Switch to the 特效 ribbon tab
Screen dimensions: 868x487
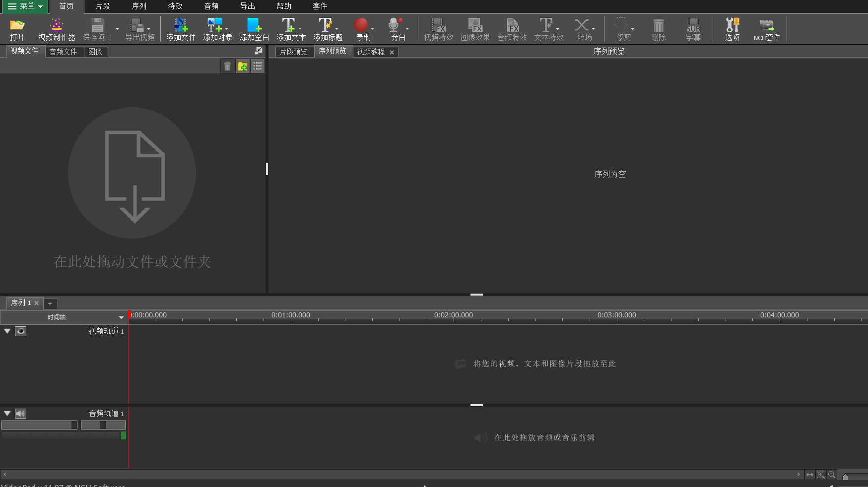[175, 6]
